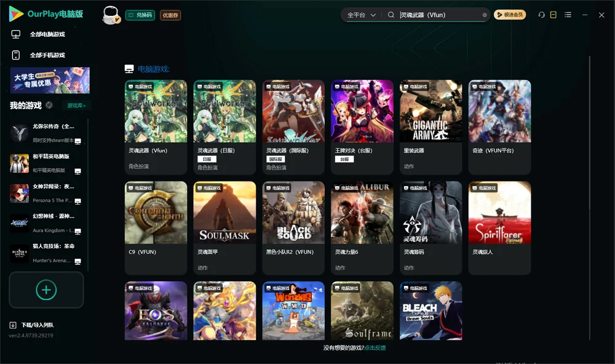Open the Worms W.M.D game card

pyautogui.click(x=293, y=311)
